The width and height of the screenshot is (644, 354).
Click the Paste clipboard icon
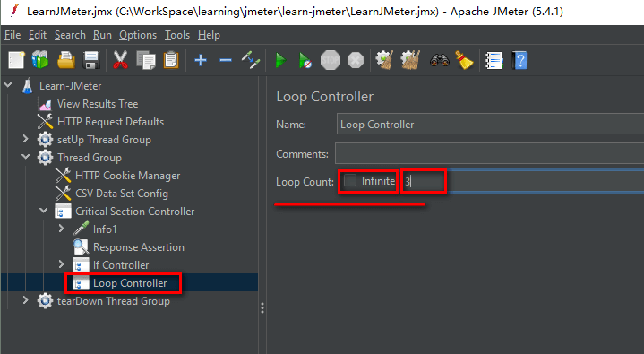pos(171,60)
